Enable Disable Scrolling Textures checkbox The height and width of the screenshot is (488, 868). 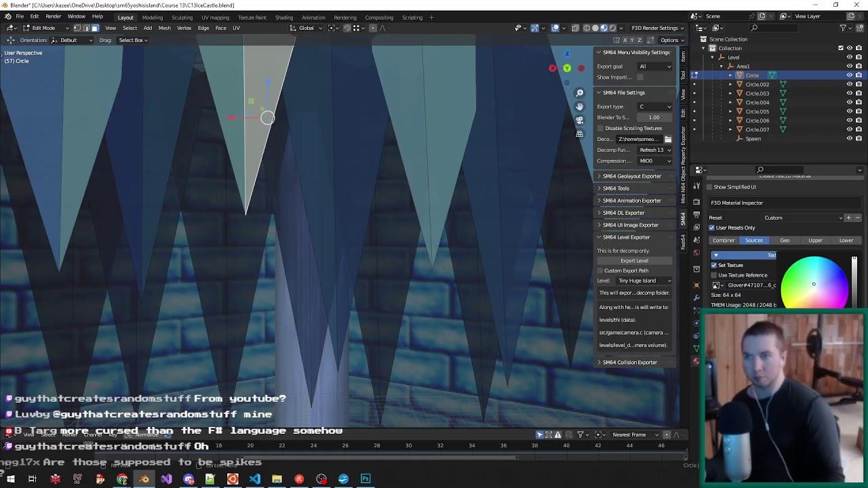coord(600,128)
